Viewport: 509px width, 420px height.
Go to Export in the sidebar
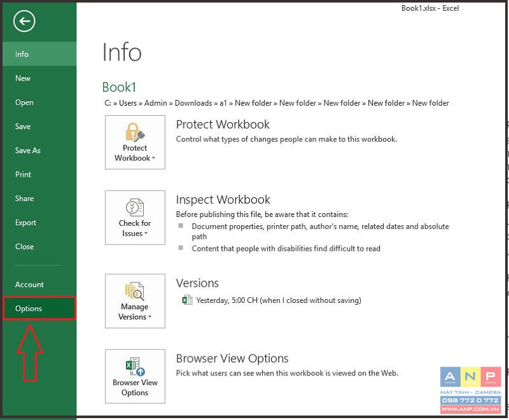pos(39,222)
